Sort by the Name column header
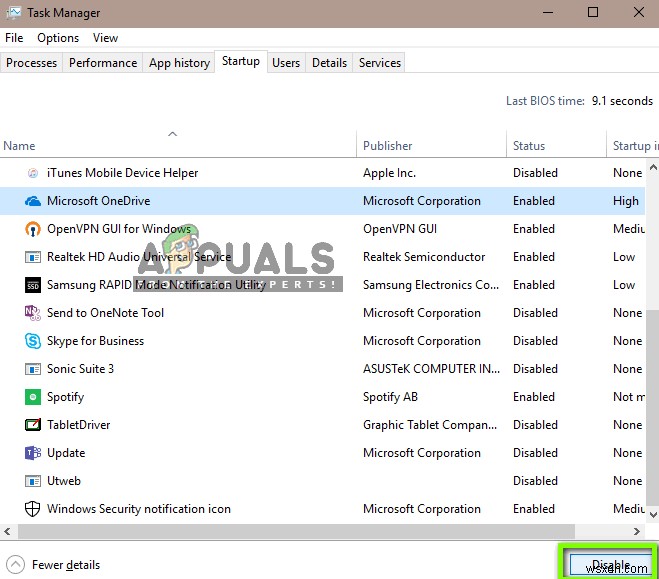The width and height of the screenshot is (659, 579). (x=178, y=145)
